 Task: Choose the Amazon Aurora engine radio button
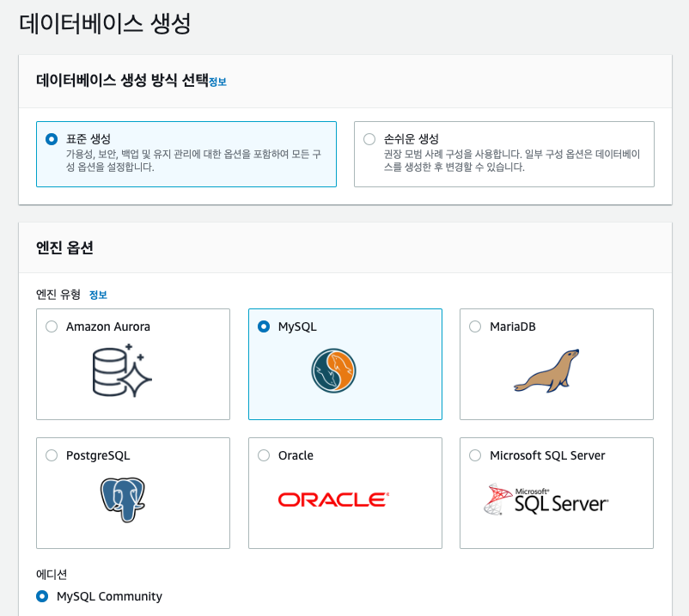52,326
